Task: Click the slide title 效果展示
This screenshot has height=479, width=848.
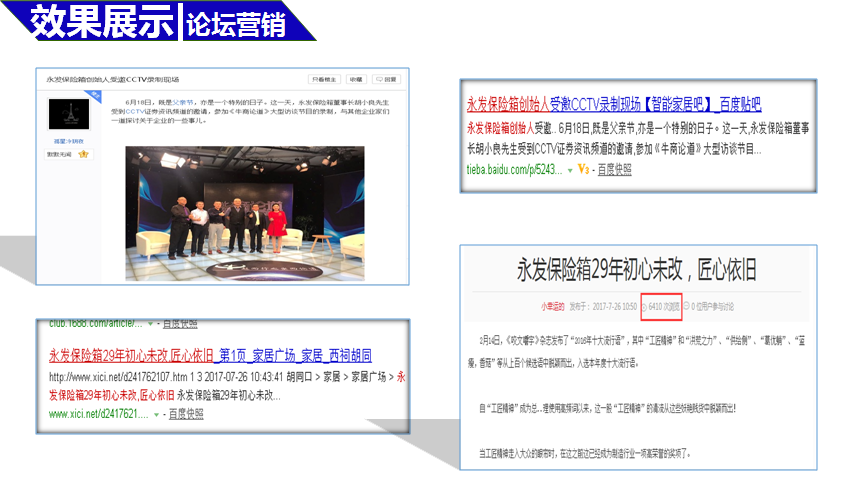Action: 102,22
